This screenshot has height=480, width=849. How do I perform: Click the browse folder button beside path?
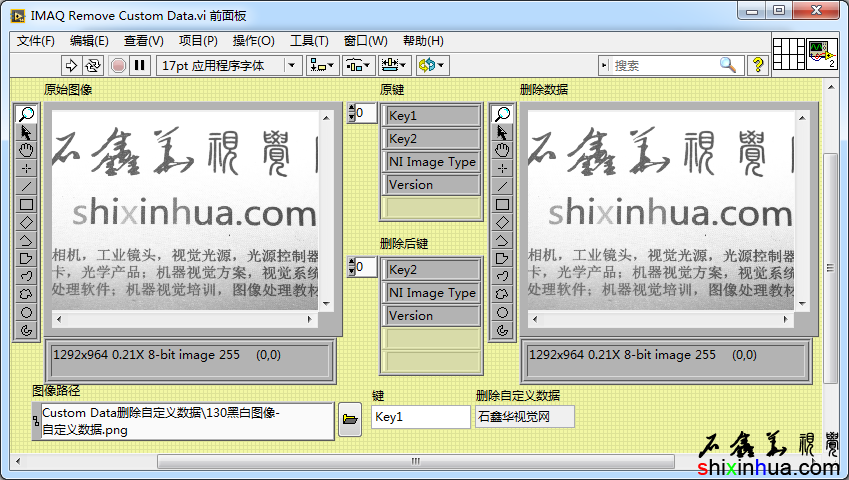tap(350, 419)
